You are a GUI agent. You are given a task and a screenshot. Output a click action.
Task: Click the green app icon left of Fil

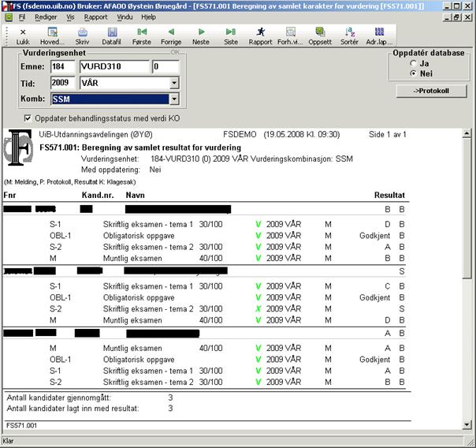coord(9,17)
